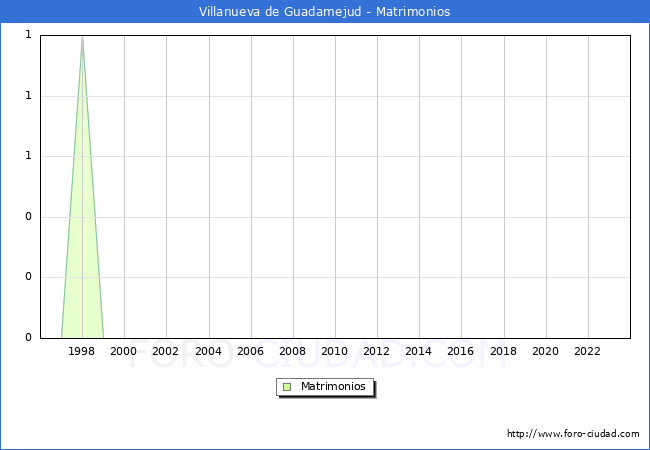The width and height of the screenshot is (650, 450).
Task: Click the 2002 x-axis label
Action: [x=165, y=351]
